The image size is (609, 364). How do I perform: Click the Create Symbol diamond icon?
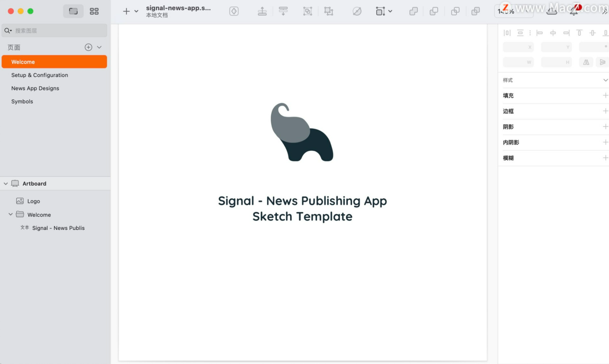point(234,11)
